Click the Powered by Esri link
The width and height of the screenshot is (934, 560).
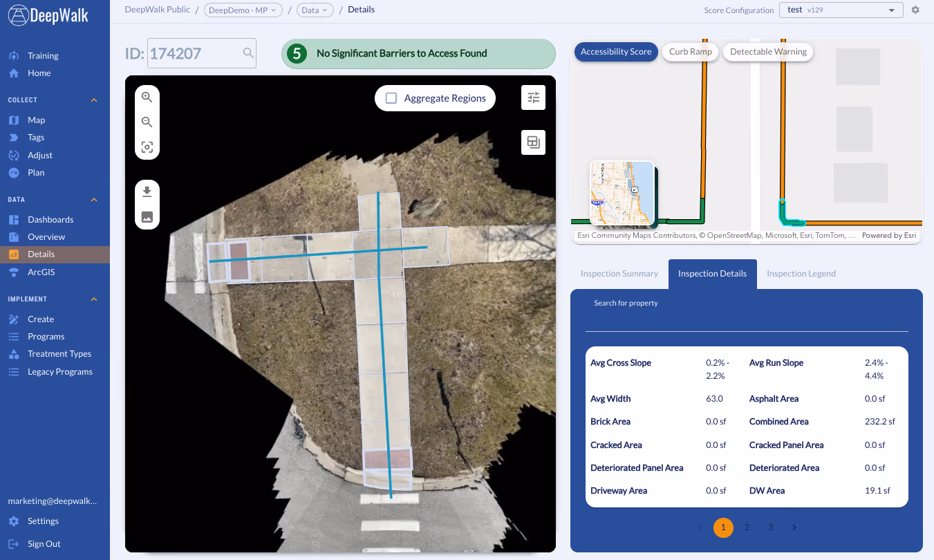[x=889, y=236]
